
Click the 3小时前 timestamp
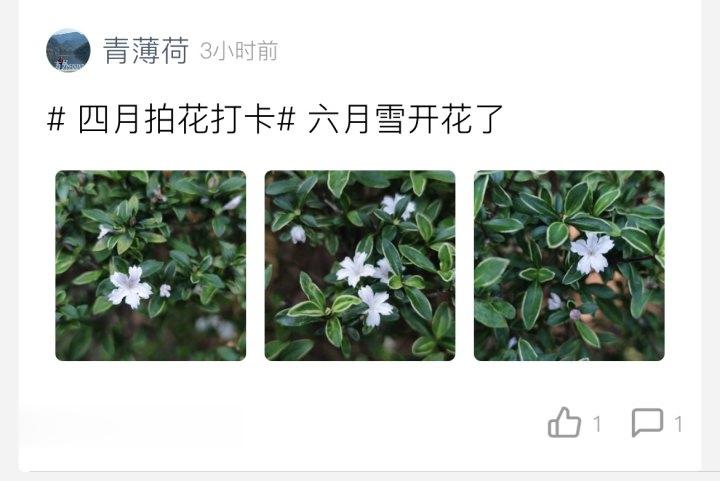pos(239,51)
